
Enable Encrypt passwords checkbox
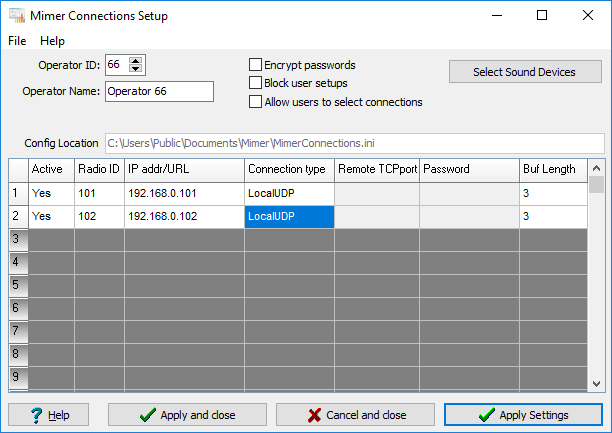255,64
